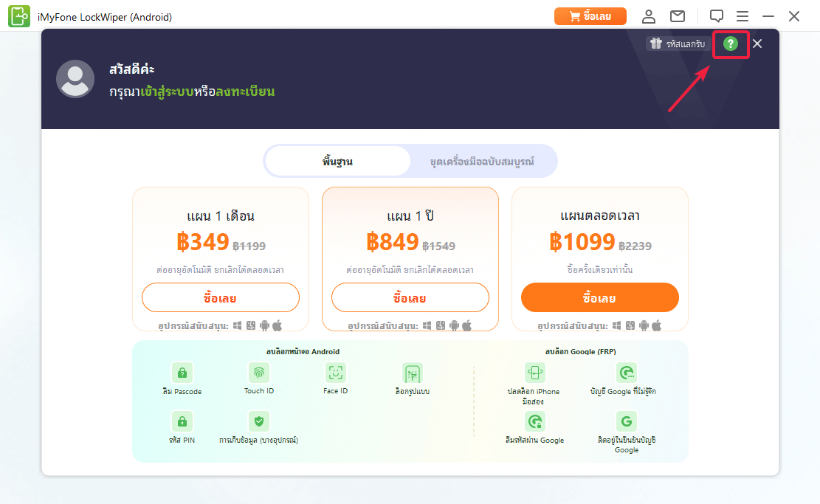Click the แผน 1 เดือน plan title
The height and width of the screenshot is (504, 820).
point(221,216)
